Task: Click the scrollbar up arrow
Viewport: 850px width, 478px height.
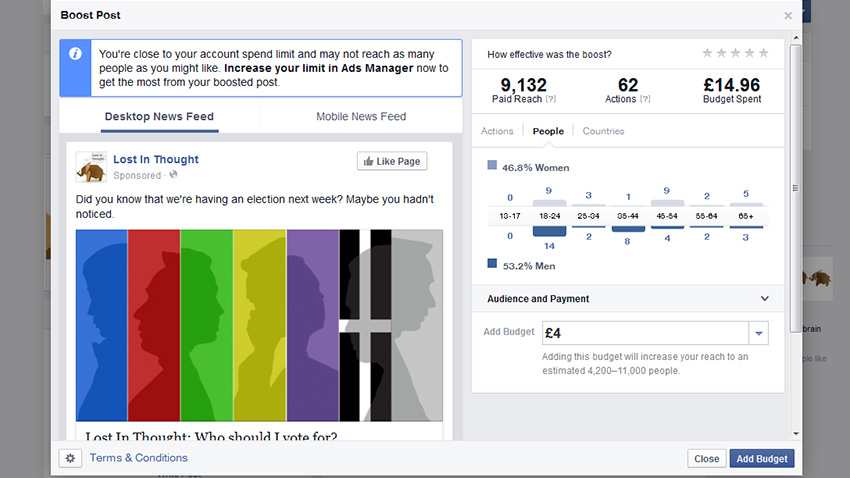Action: 796,38
